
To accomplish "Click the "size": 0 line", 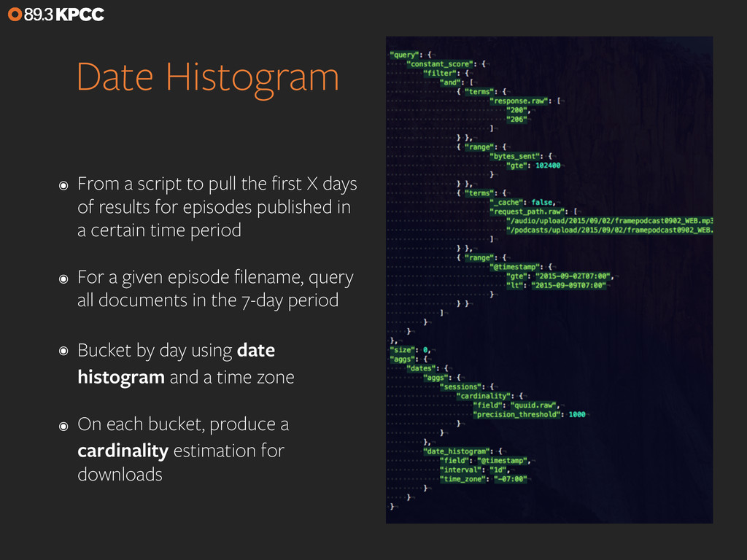I will 410,350.
